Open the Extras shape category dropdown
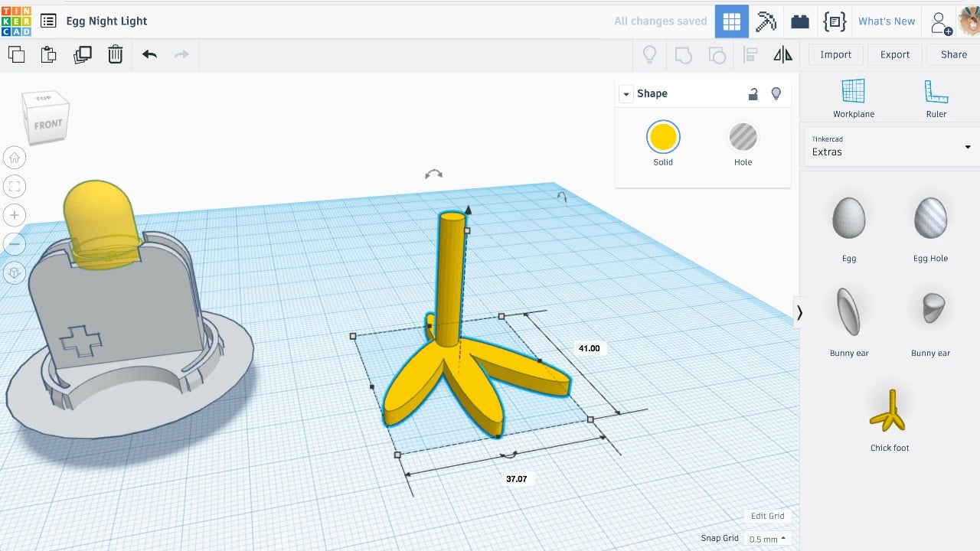This screenshot has height=551, width=980. click(x=891, y=146)
